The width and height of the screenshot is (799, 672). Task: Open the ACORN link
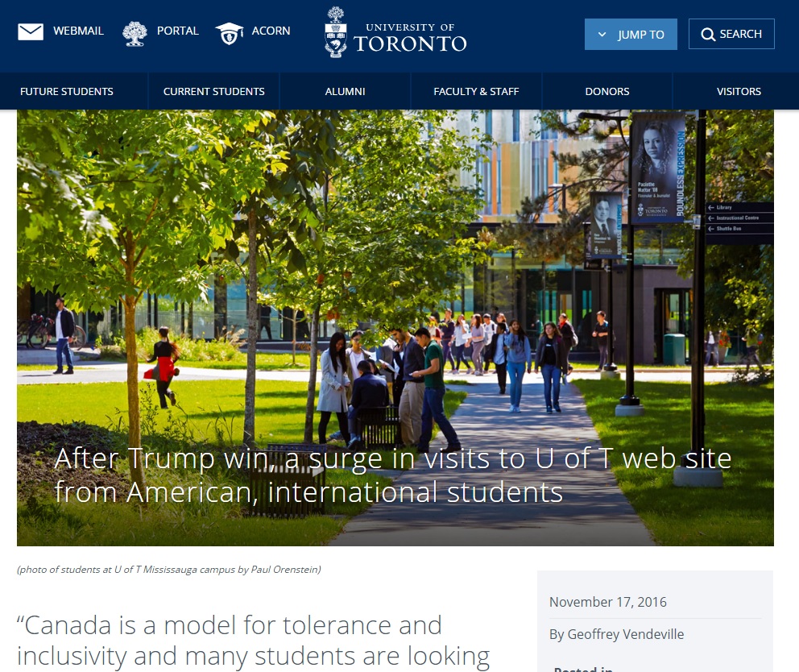tap(271, 31)
